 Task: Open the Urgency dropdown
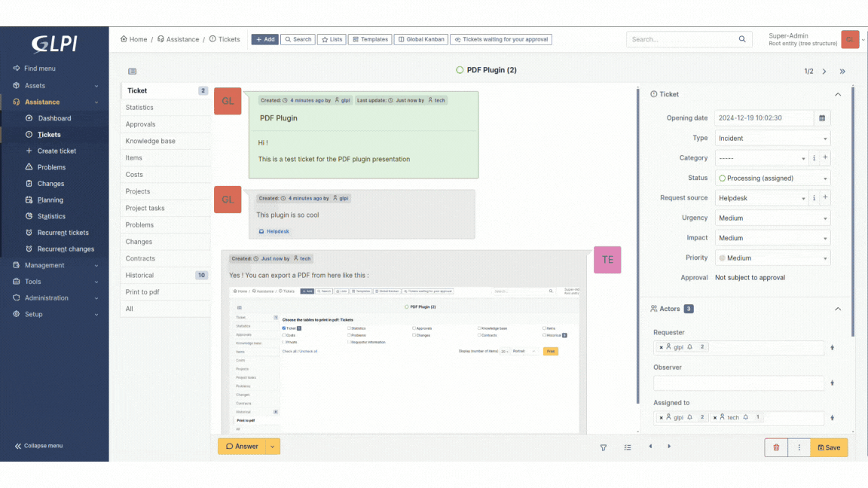(771, 218)
